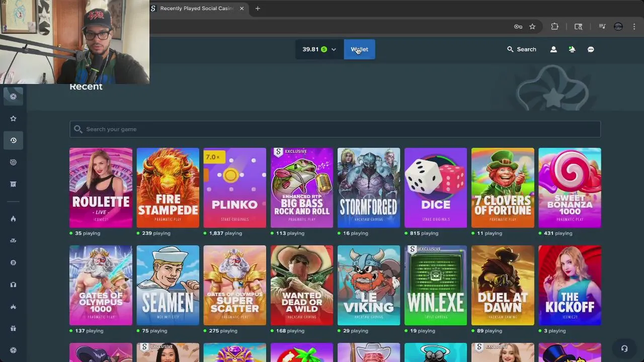
Task: Open the 777 slots icon in sidebar
Action: tap(13, 241)
